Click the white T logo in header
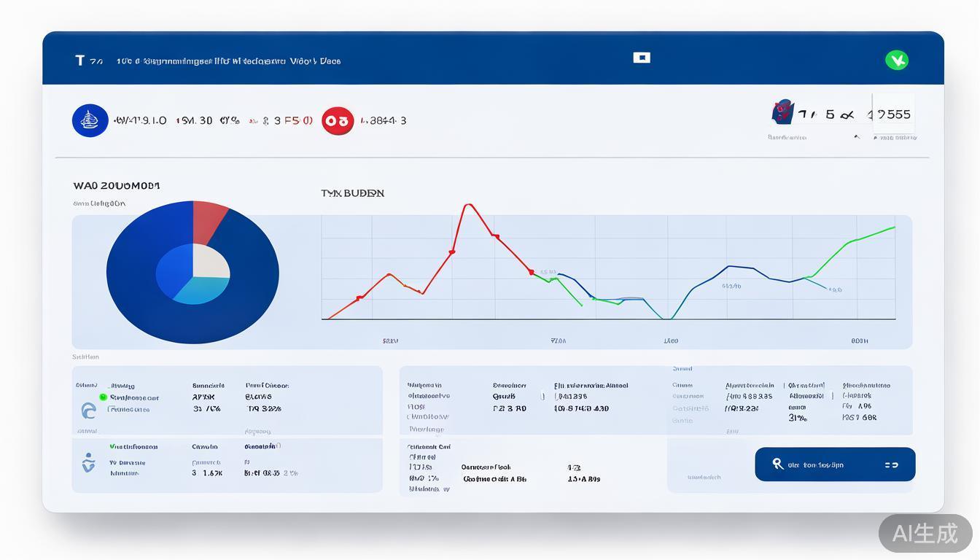The image size is (980, 560). [x=79, y=61]
